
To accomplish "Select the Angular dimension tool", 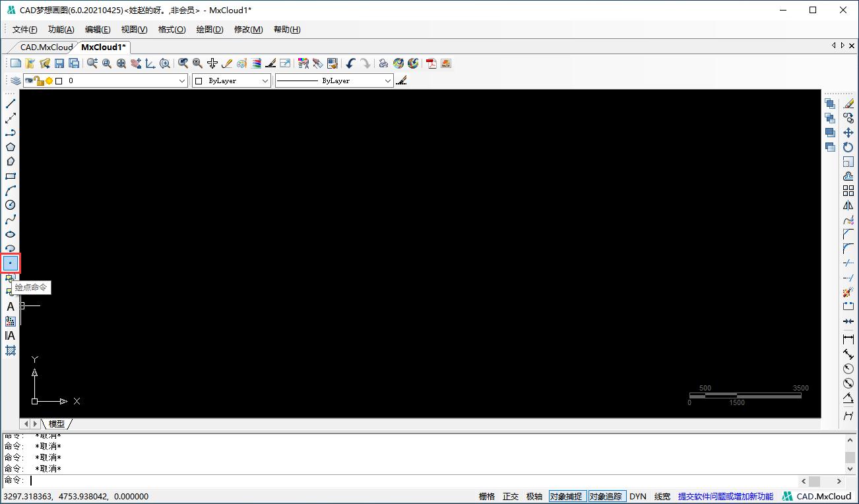I will (x=848, y=398).
